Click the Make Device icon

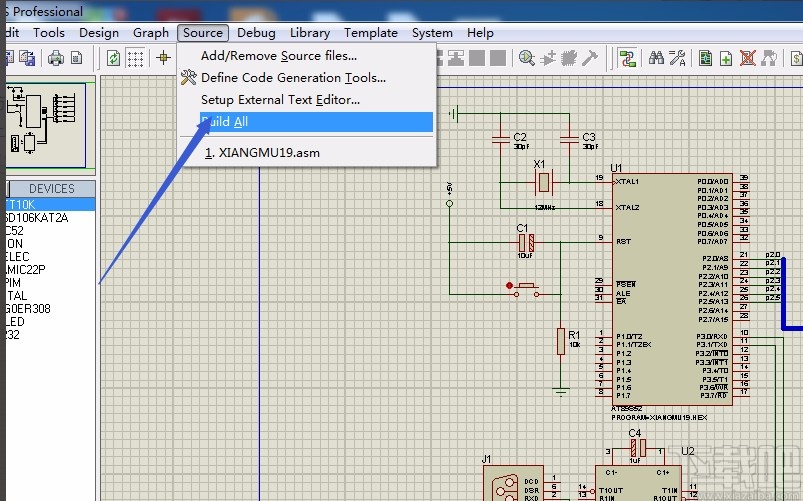click(548, 58)
